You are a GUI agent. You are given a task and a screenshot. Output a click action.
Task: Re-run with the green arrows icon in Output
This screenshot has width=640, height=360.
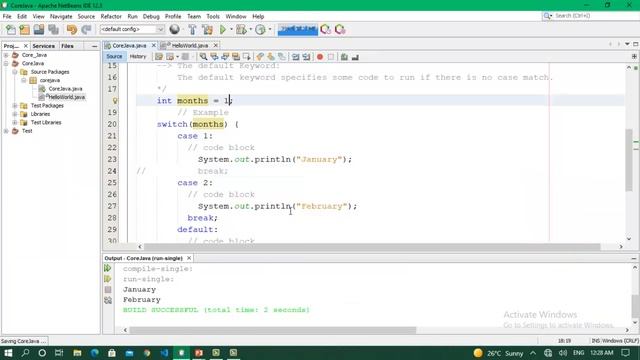pos(108,268)
